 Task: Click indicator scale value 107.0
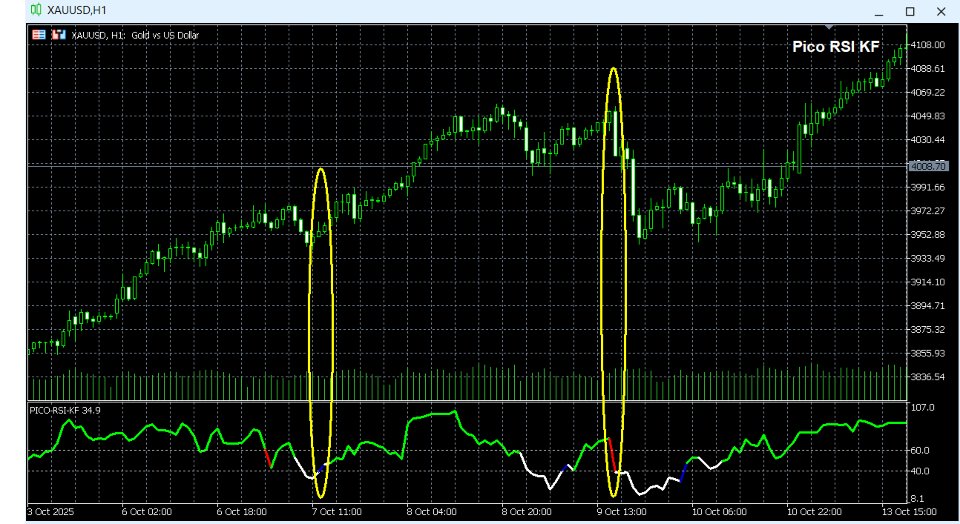coord(923,408)
